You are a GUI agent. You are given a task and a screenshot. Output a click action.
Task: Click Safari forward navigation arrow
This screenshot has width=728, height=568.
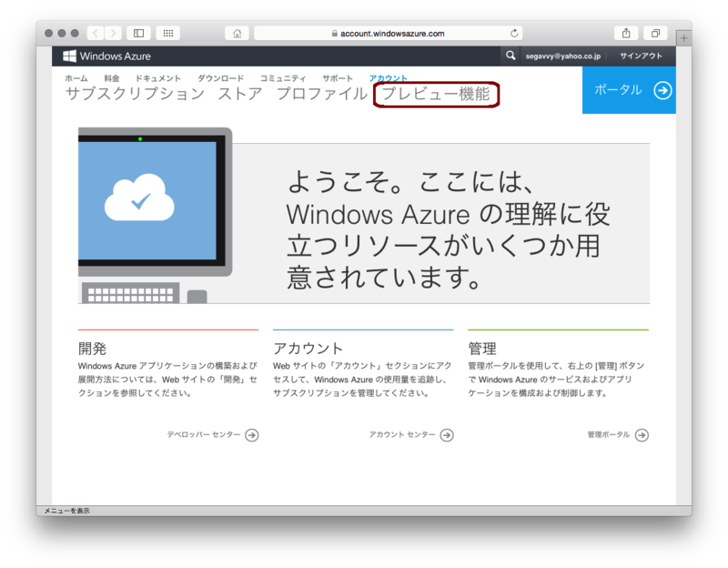click(113, 33)
